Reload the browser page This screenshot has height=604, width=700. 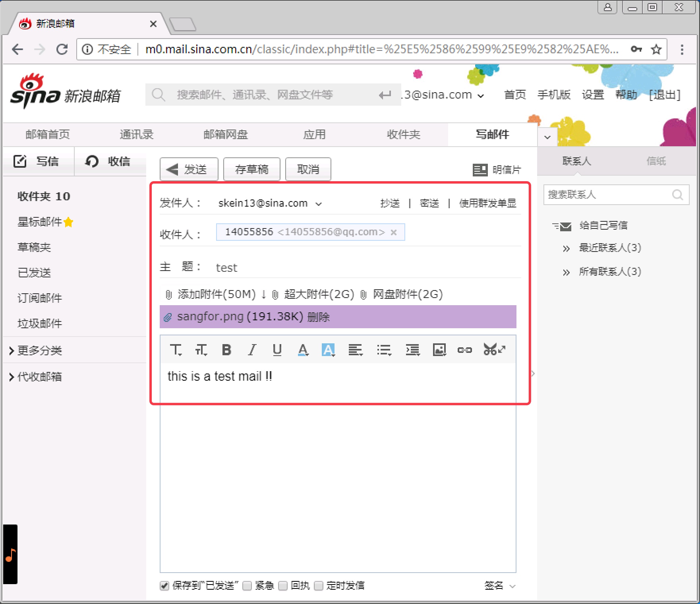62,49
